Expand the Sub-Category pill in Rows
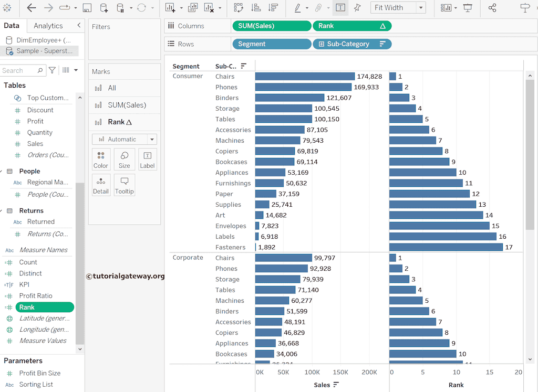538x392 pixels. pyautogui.click(x=320, y=44)
